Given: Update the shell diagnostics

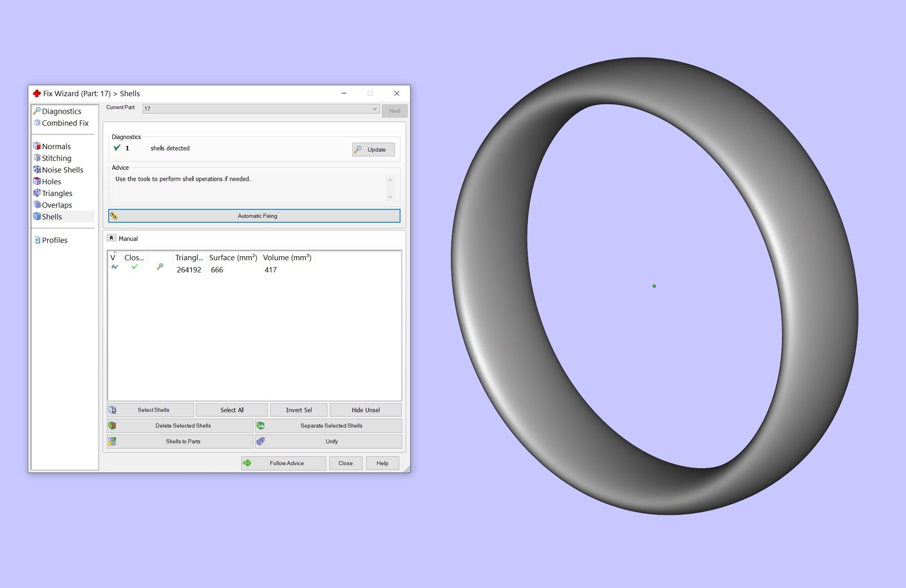Looking at the screenshot, I should pyautogui.click(x=373, y=150).
